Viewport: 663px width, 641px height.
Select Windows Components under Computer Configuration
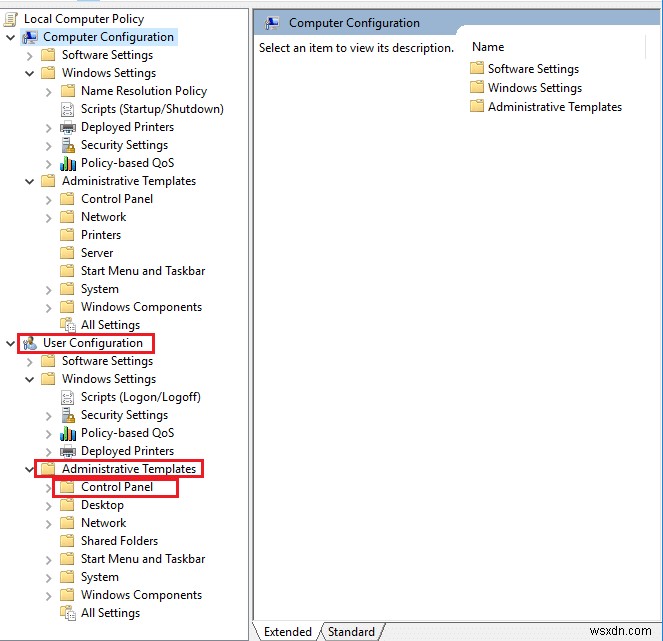(x=141, y=307)
